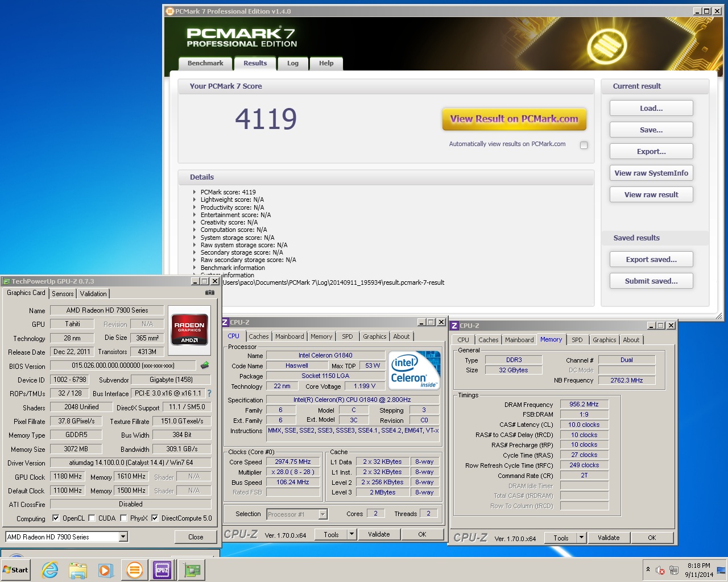Click the Name field AMD Radeon HD 7900 Series
This screenshot has height=582, width=728.
point(107,310)
